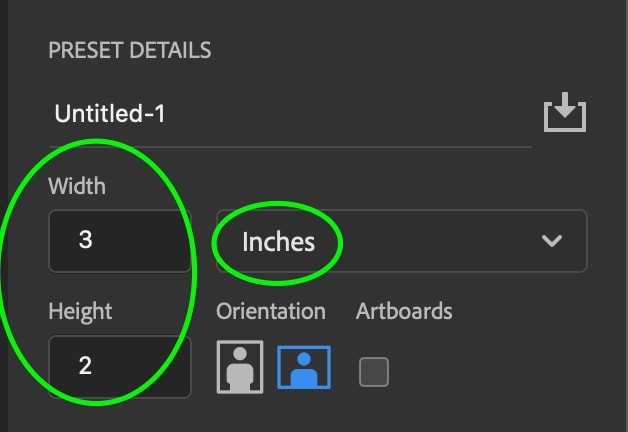Image resolution: width=628 pixels, height=432 pixels.
Task: Select portrait orientation icon
Action: [240, 367]
